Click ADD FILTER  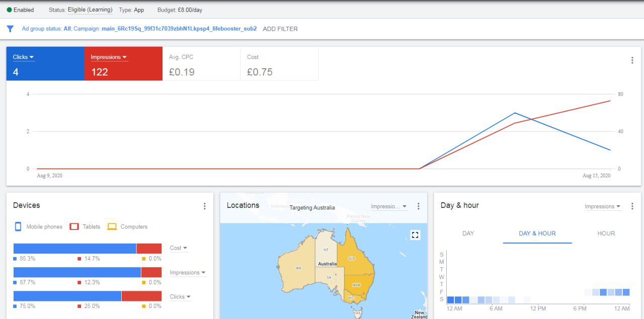[x=280, y=29]
